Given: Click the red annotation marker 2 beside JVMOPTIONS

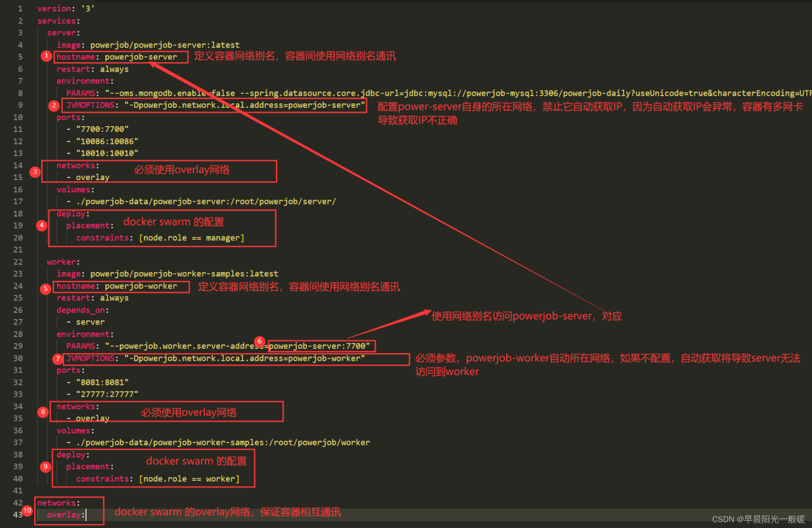Looking at the screenshot, I should point(55,106).
